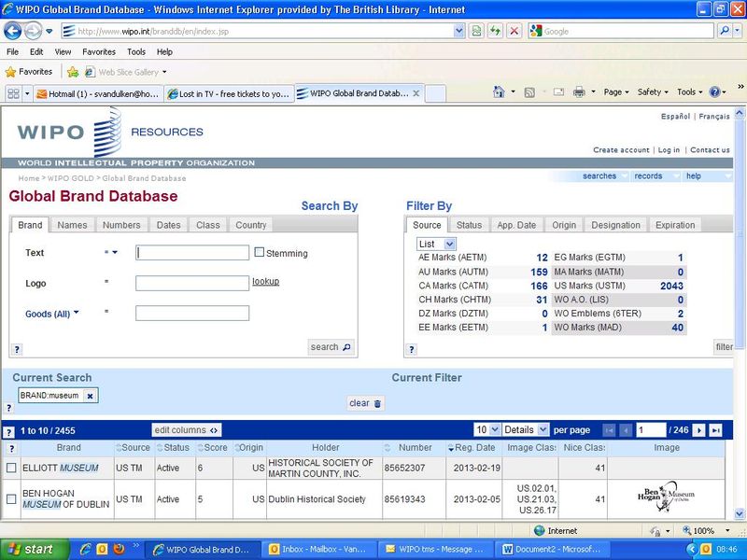This screenshot has width=747, height=560.
Task: Click the Add to Favorites Bar icon
Action: pyautogui.click(x=73, y=72)
